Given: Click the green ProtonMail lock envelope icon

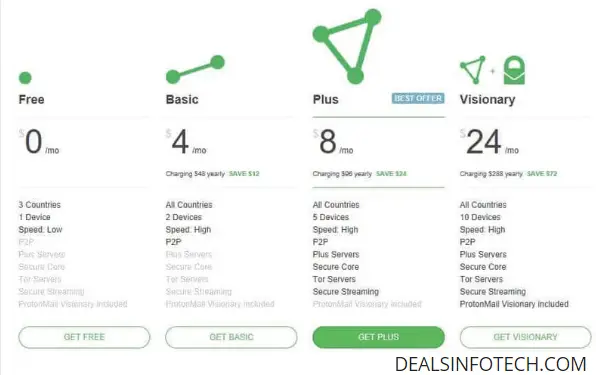Looking at the screenshot, I should coord(514,70).
